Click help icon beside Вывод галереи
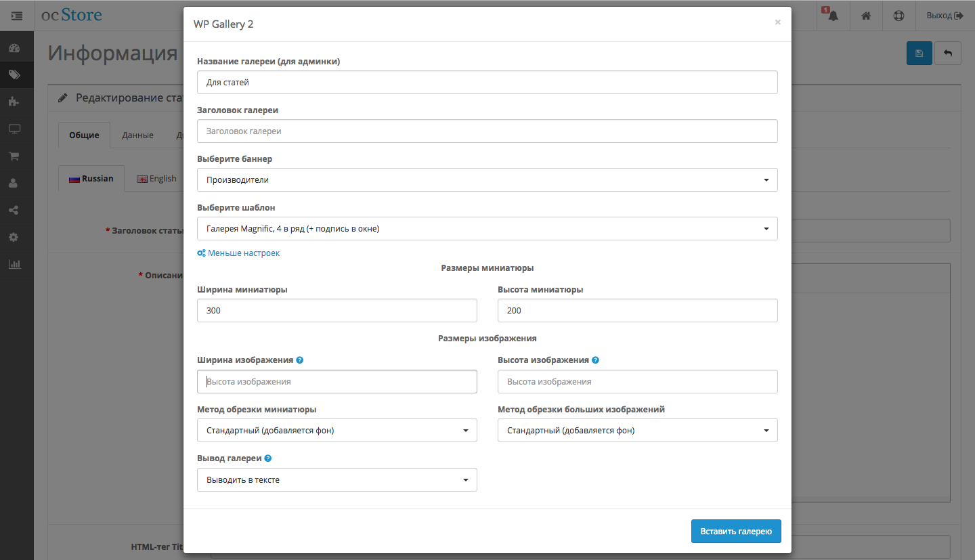 click(x=268, y=458)
